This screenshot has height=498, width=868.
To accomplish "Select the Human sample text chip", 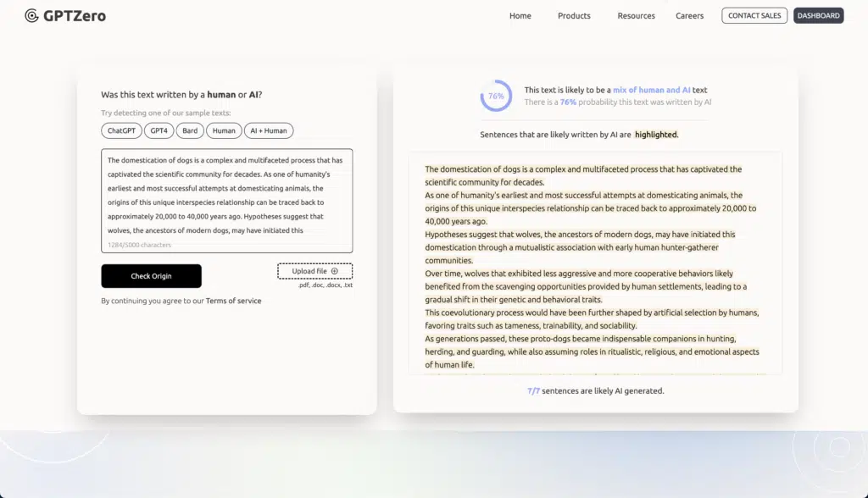I will coord(224,130).
